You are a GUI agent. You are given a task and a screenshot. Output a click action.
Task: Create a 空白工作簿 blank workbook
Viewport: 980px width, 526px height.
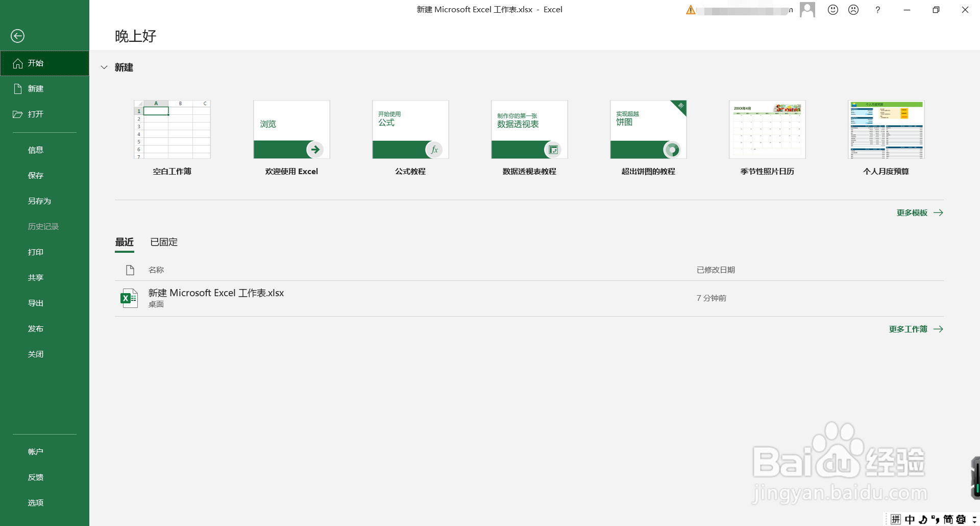(x=172, y=138)
